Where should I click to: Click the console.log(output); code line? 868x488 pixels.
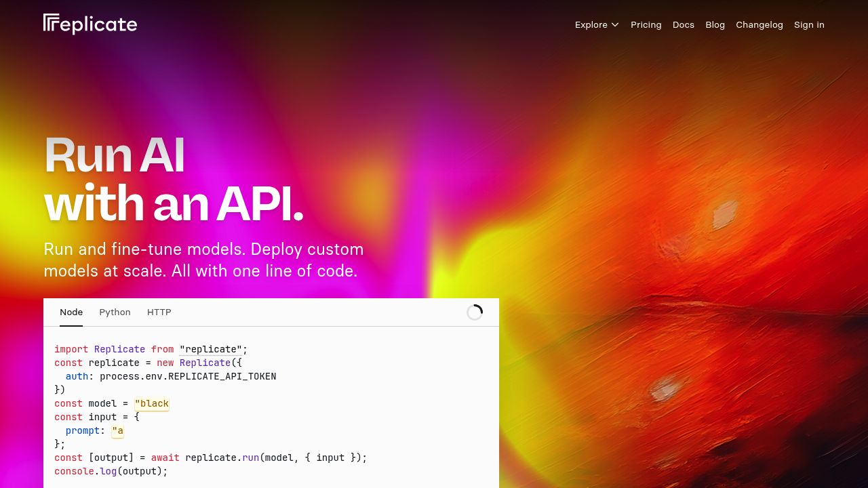111,472
